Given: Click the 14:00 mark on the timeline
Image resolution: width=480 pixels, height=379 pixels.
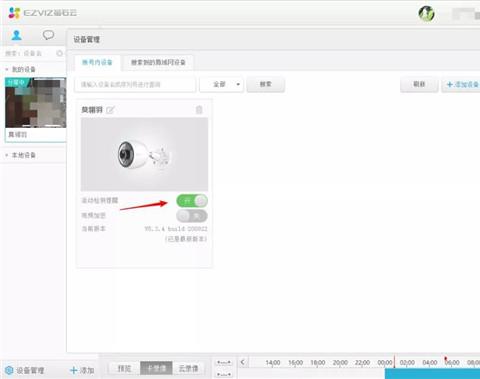Looking at the screenshot, I should point(273,362).
